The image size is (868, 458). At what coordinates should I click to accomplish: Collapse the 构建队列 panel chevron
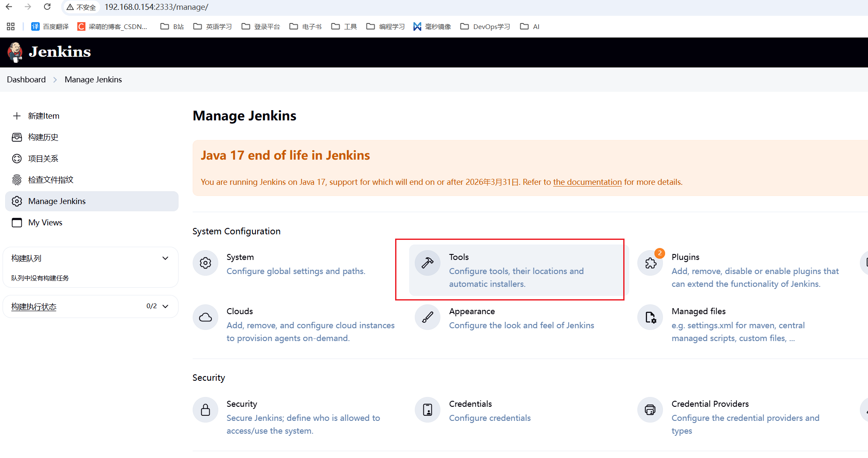[x=165, y=258]
